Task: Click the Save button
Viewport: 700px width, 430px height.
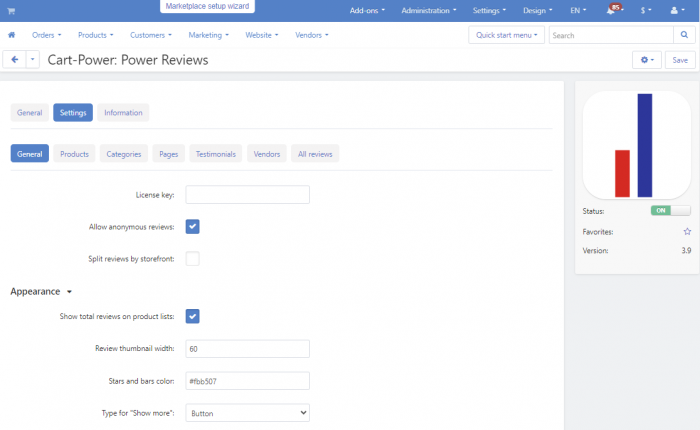Action: coord(680,60)
